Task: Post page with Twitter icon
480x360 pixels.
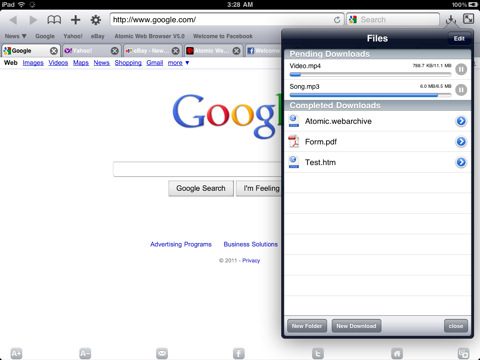Action: point(318,353)
